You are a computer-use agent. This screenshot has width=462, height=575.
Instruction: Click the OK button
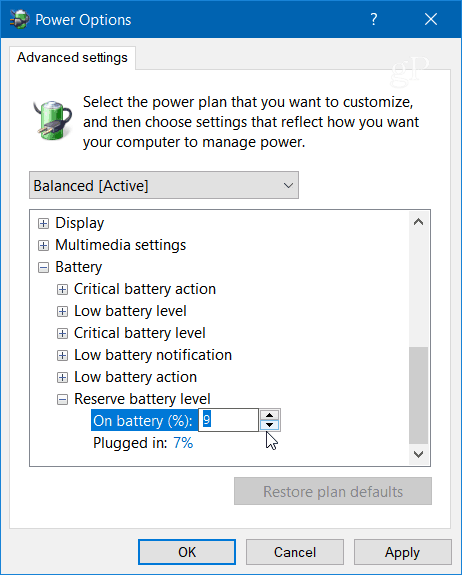tap(187, 552)
